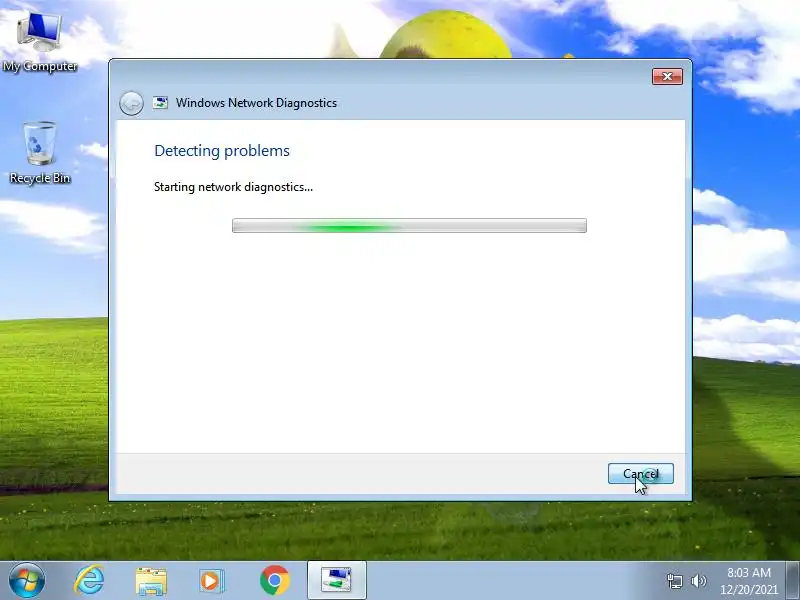Image resolution: width=800 pixels, height=600 pixels.
Task: Open the network status tray icon
Action: 674,581
